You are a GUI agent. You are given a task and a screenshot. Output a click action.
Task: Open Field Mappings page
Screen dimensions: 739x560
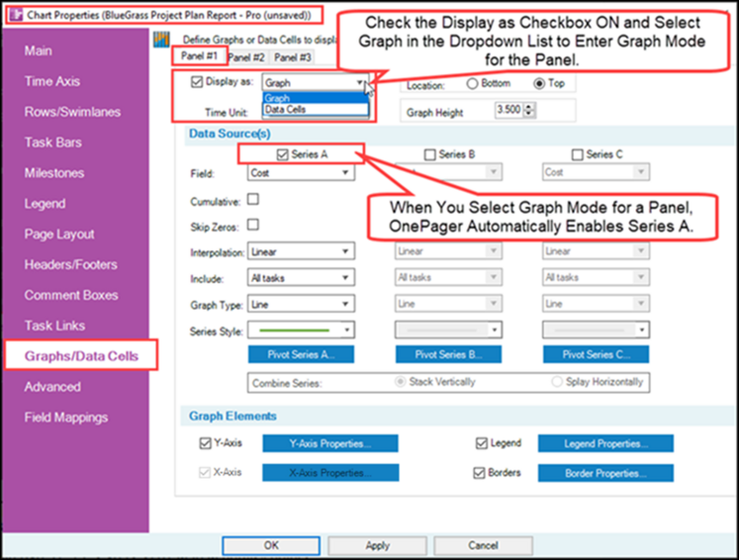66,417
